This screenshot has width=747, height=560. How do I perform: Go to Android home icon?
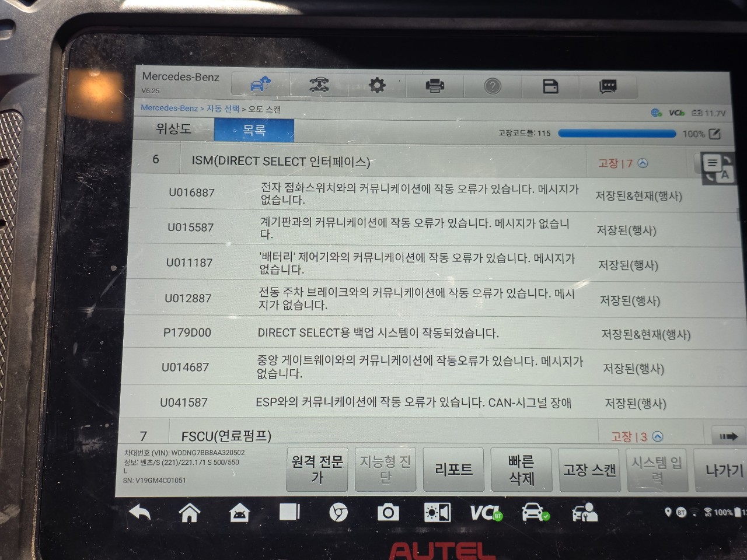pos(189,512)
